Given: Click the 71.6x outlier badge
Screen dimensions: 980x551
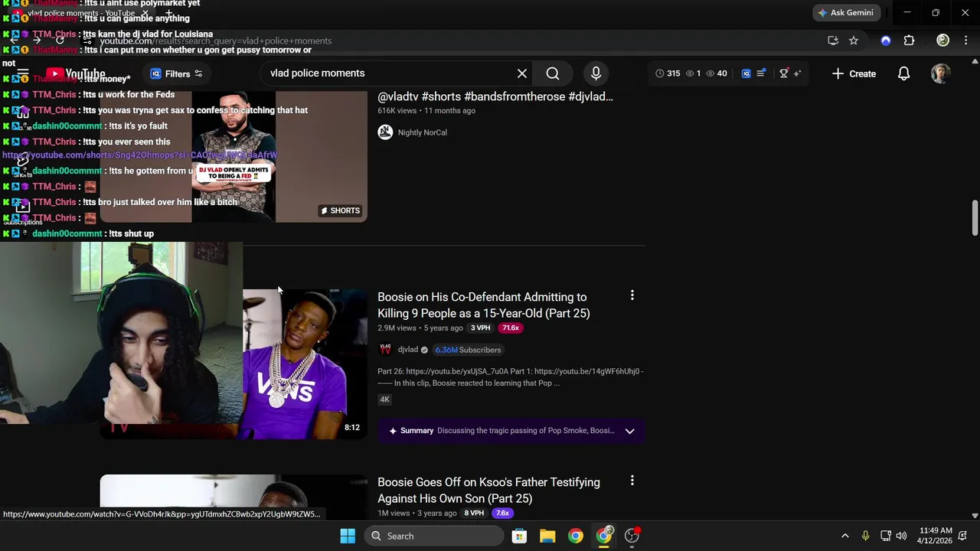Looking at the screenshot, I should pyautogui.click(x=510, y=328).
